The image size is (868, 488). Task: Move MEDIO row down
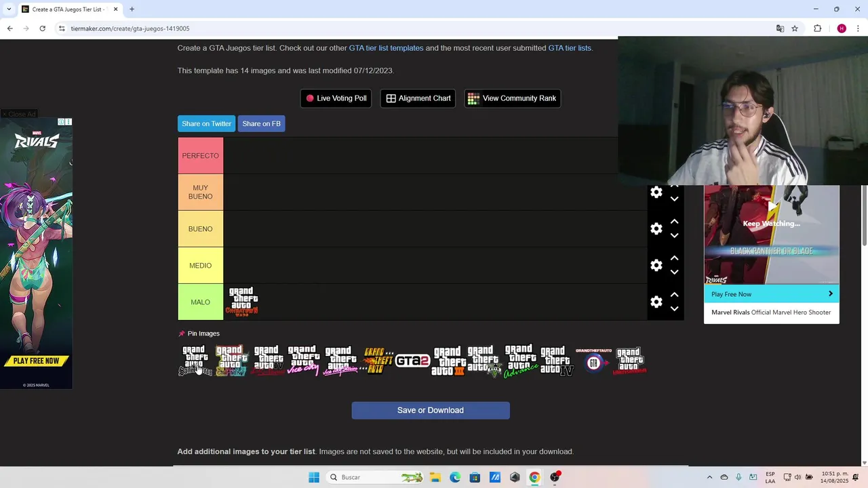674,272
